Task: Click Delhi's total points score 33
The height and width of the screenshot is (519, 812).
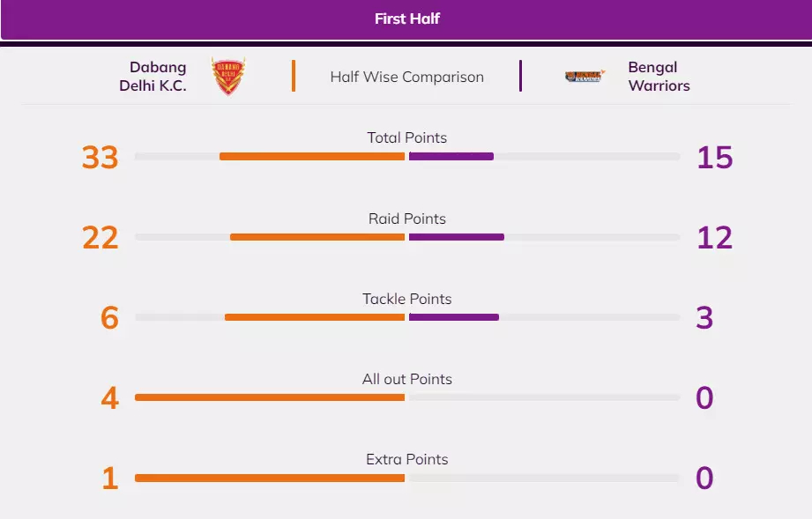Action: [100, 158]
